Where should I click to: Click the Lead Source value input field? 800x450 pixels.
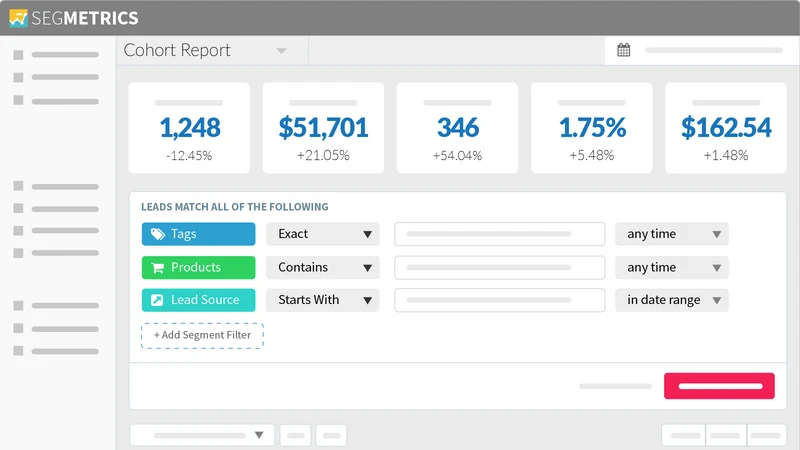pos(499,301)
